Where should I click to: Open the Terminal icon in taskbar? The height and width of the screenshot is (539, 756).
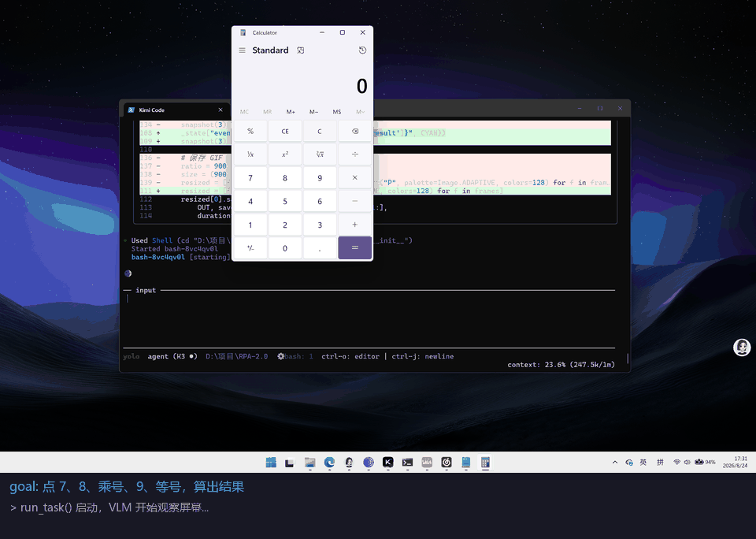(407, 463)
